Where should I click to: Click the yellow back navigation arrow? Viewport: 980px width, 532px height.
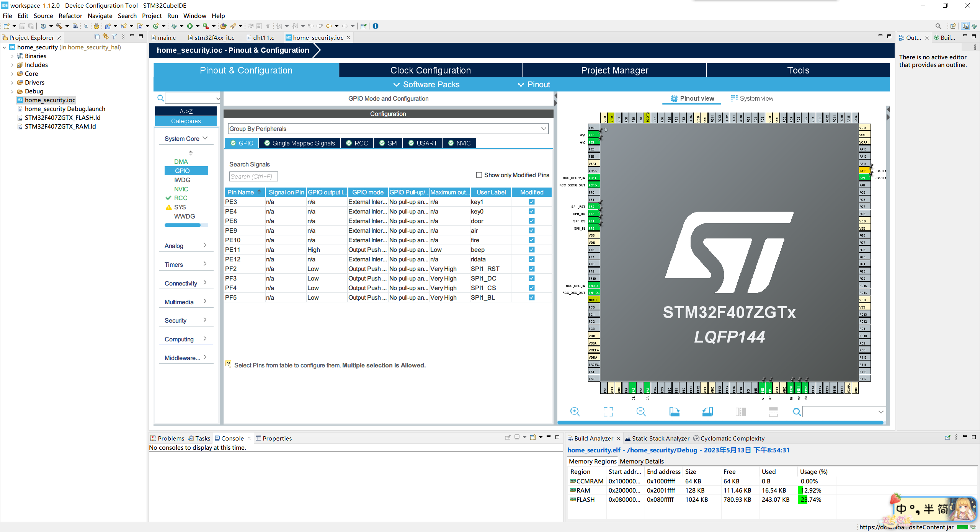329,26
